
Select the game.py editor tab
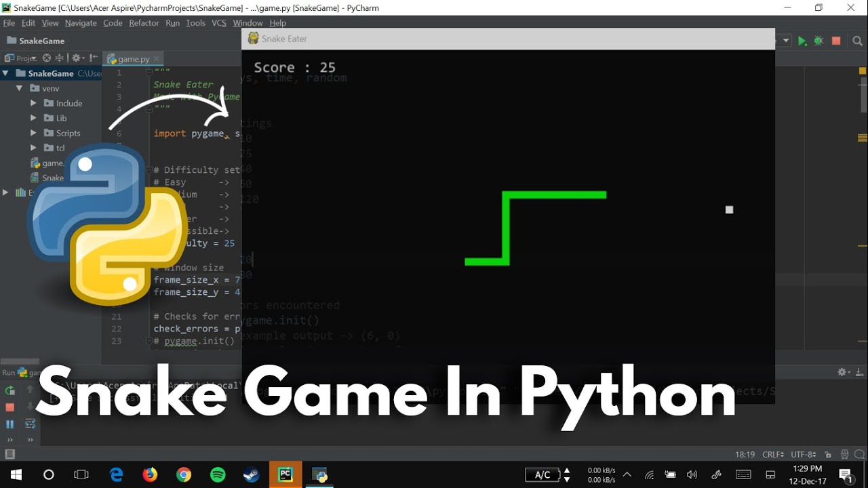(134, 59)
